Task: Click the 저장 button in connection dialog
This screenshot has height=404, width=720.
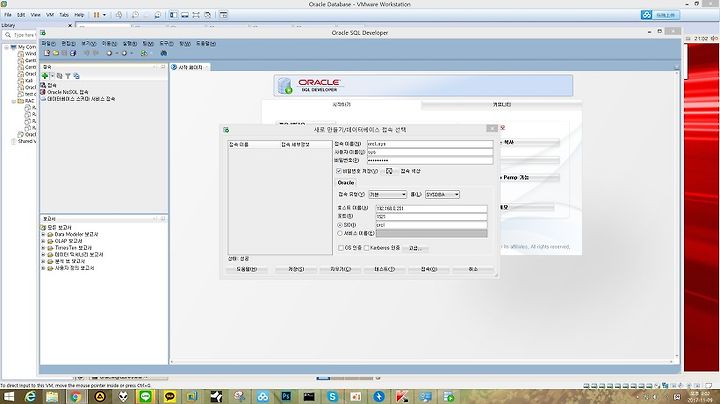Action: (295, 269)
